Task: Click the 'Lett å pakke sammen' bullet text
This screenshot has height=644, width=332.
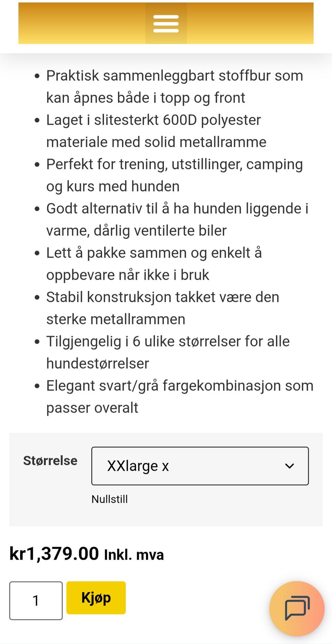Action: [154, 253]
